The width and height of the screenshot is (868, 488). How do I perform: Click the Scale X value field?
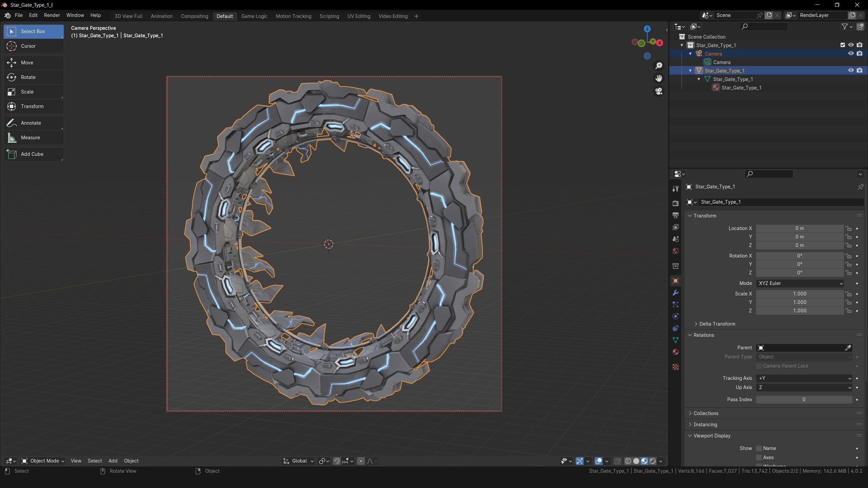(x=800, y=294)
